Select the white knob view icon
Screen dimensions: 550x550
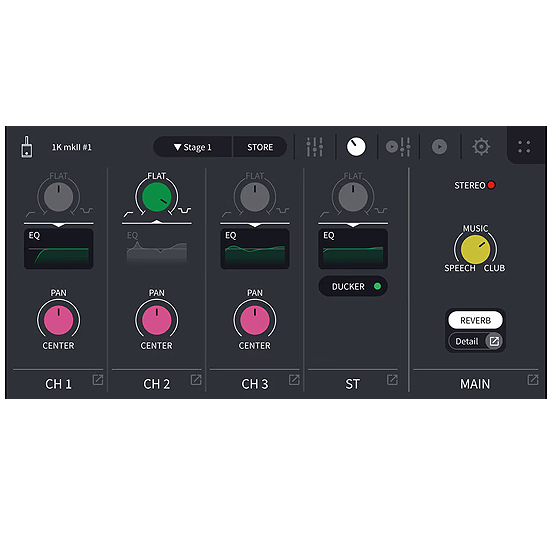coord(356,147)
